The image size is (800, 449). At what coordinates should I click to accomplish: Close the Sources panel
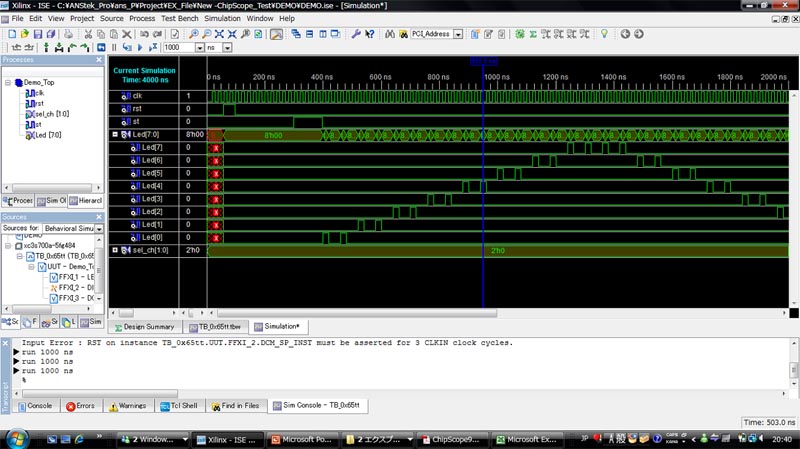pyautogui.click(x=99, y=217)
